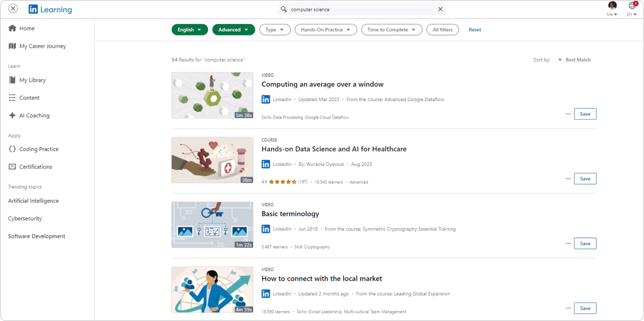
Task: Select the My Career Journey map icon
Action: coord(13,46)
